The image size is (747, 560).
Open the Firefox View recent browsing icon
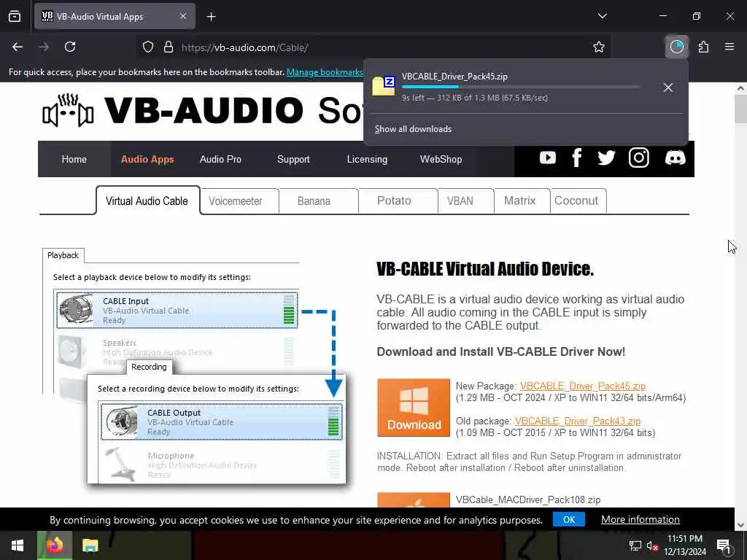(x=15, y=17)
